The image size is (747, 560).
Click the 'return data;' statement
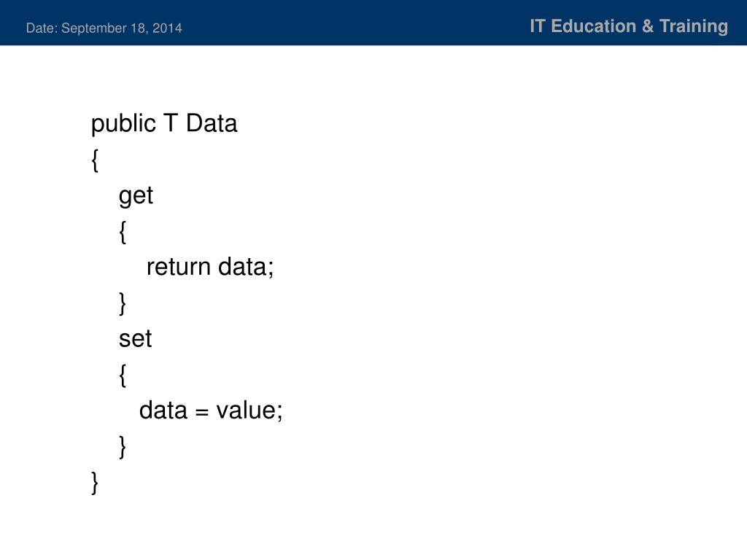pos(210,267)
